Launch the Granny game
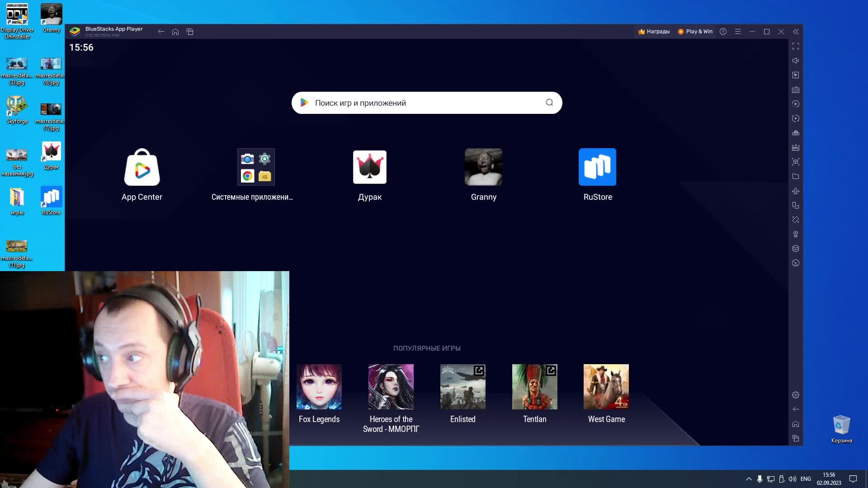This screenshot has width=868, height=488. (483, 168)
